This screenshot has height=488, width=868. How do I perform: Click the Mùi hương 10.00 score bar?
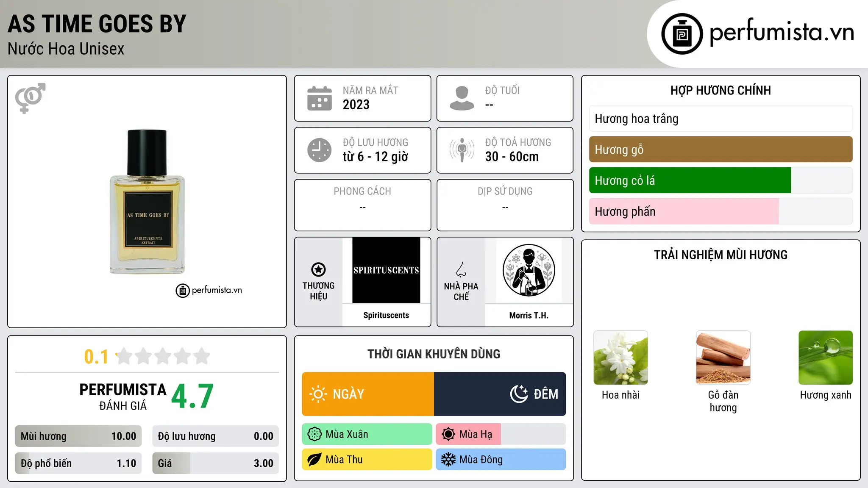[78, 436]
